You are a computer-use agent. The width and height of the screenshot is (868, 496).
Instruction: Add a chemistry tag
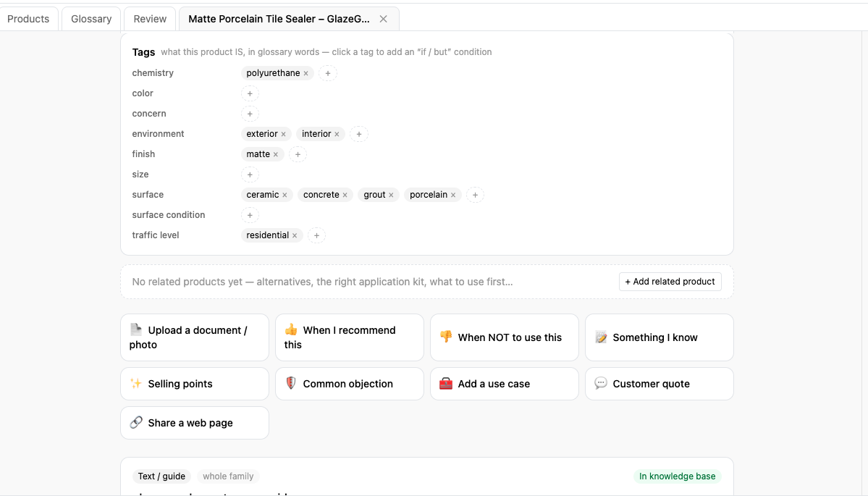[x=328, y=73]
